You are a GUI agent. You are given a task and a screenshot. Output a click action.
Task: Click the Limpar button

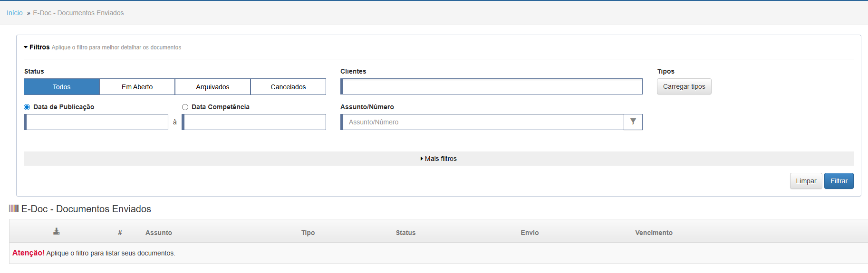coord(806,181)
